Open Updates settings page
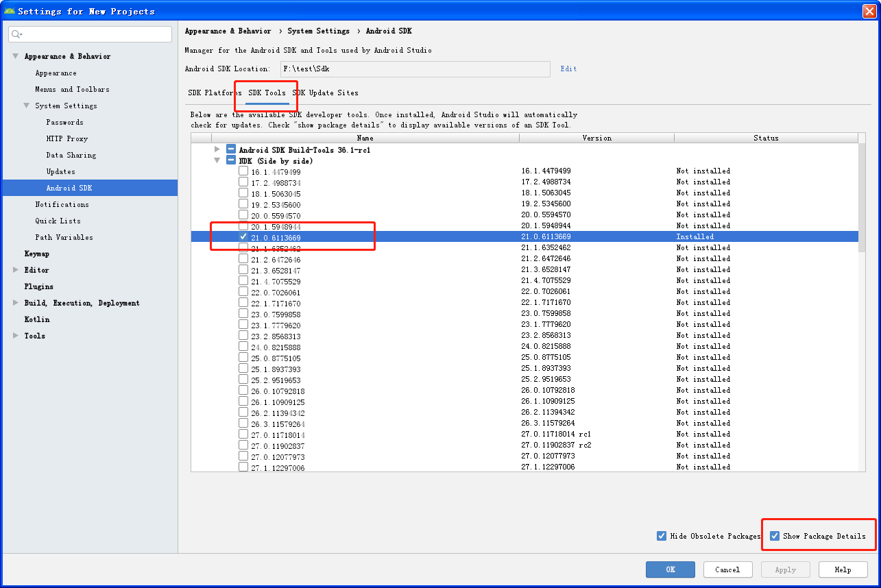The height and width of the screenshot is (588, 881). tap(61, 171)
